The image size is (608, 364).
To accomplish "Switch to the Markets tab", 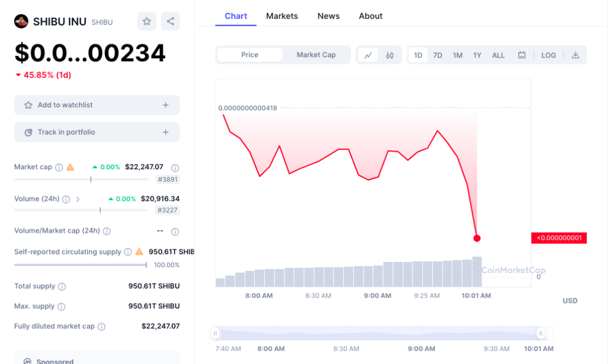I will coord(282,16).
